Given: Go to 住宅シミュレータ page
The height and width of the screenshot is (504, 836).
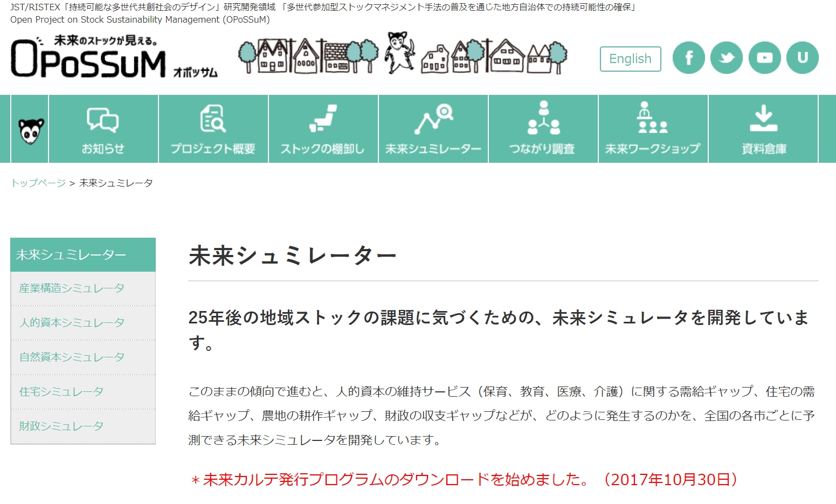Looking at the screenshot, I should tap(61, 392).
